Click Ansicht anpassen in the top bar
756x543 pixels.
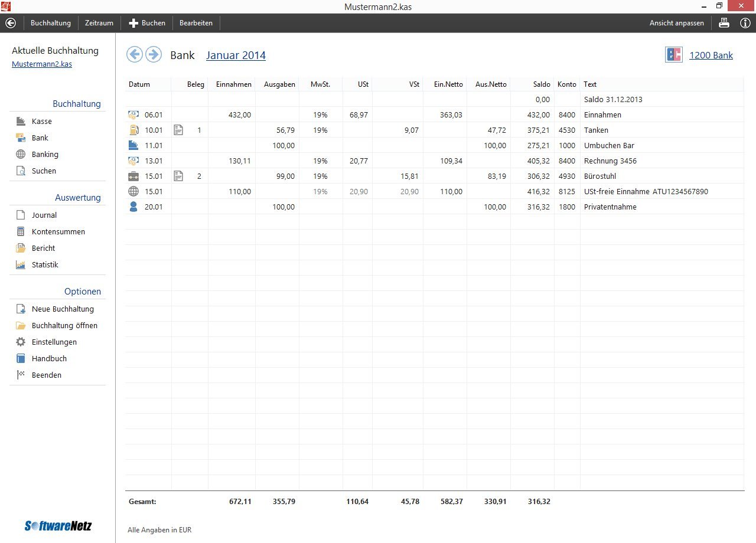(677, 23)
